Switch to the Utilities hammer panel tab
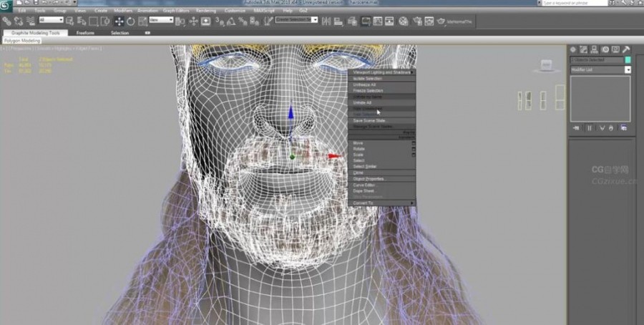644x325 pixels. (626, 49)
